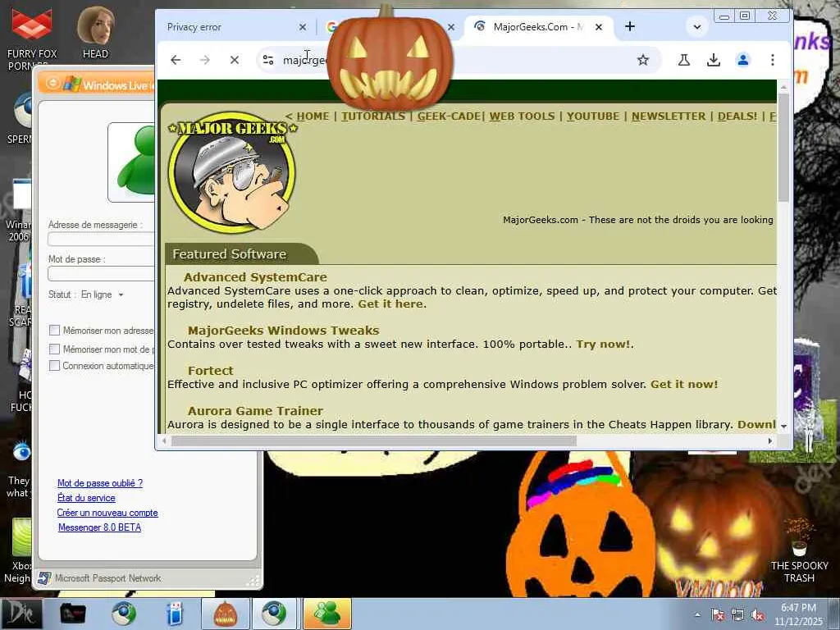Check 'Mémoriser mon adresse' in Messenger
Image resolution: width=840 pixels, height=630 pixels.
[54, 331]
